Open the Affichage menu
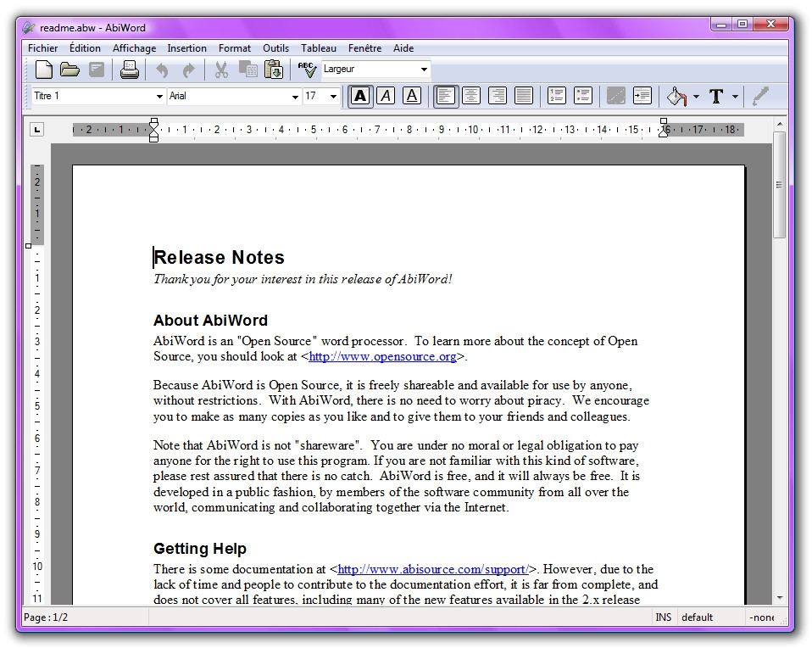The height and width of the screenshot is (648, 812). (134, 48)
